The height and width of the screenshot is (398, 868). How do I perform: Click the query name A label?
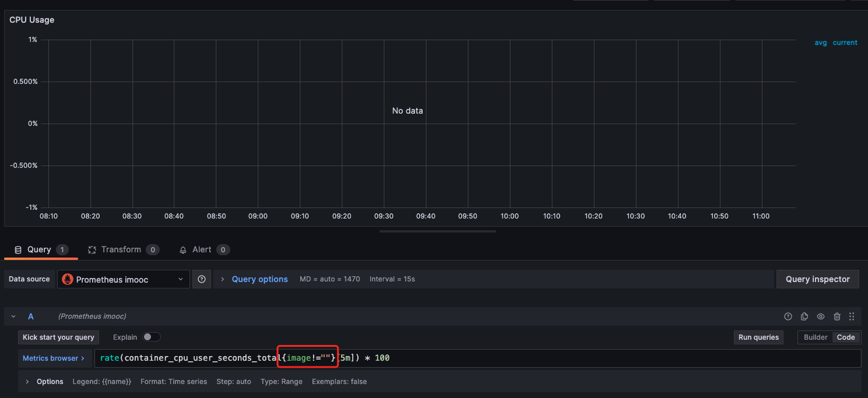point(31,316)
